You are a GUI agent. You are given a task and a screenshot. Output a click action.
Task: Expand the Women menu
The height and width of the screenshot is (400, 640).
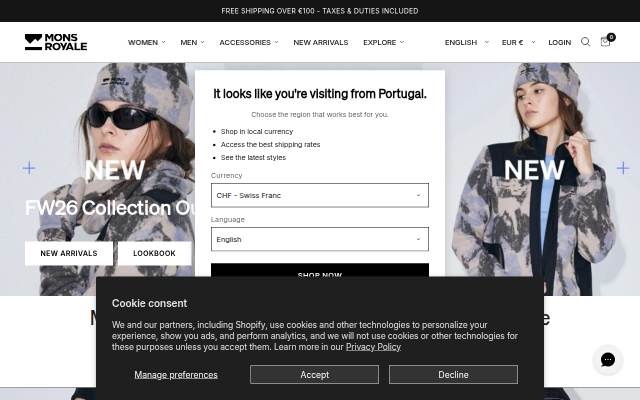click(x=147, y=42)
